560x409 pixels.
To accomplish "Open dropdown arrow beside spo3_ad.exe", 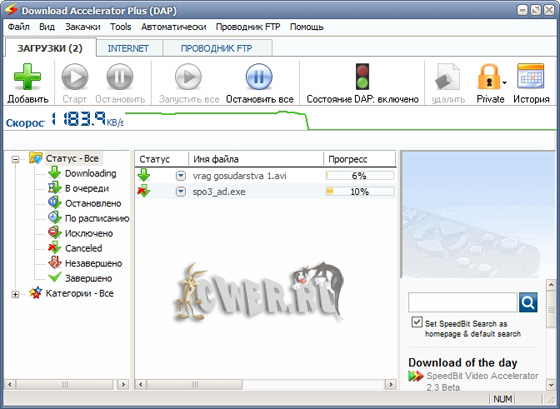I will click(181, 192).
